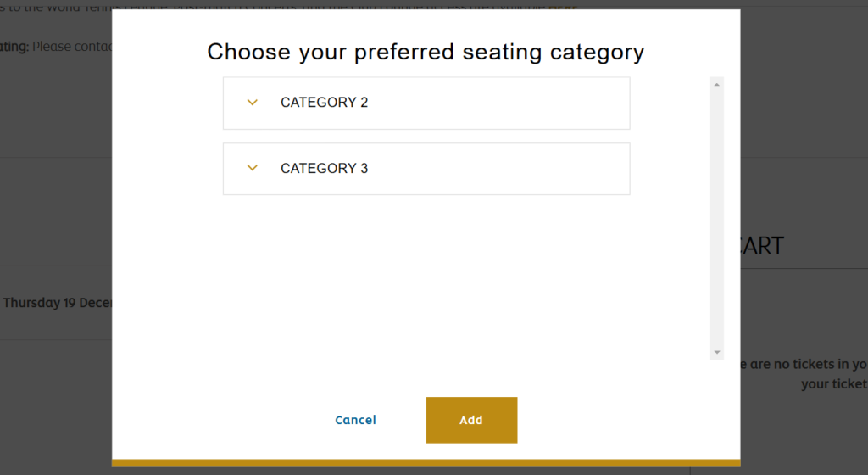Image resolution: width=868 pixels, height=475 pixels.
Task: Expand Category 2 using its chevron icon
Action: (x=252, y=103)
